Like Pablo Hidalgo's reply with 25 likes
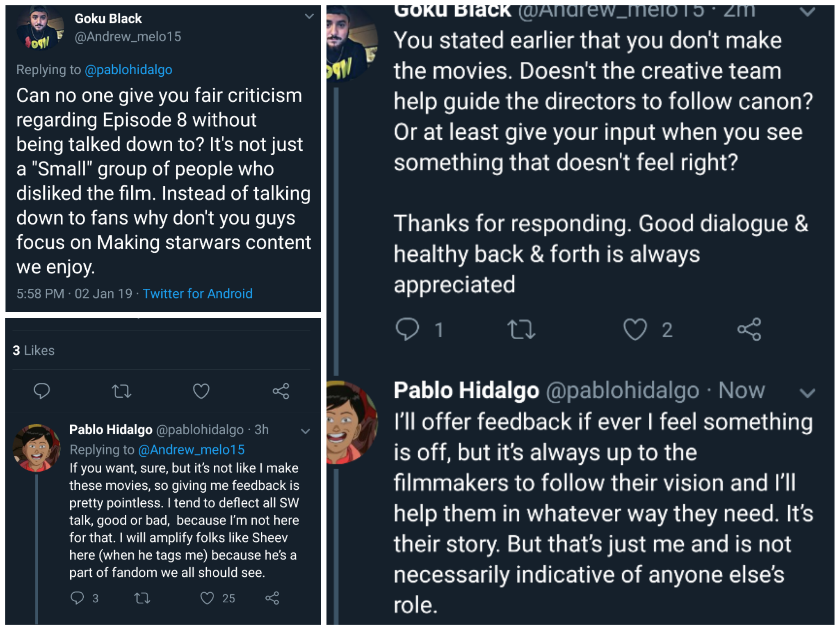The image size is (840, 630). [x=207, y=598]
